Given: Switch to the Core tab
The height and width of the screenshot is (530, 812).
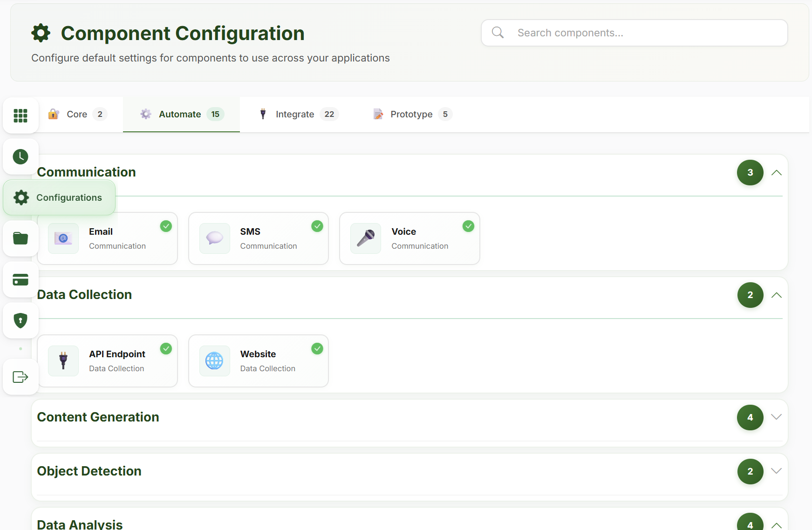Looking at the screenshot, I should click(77, 115).
